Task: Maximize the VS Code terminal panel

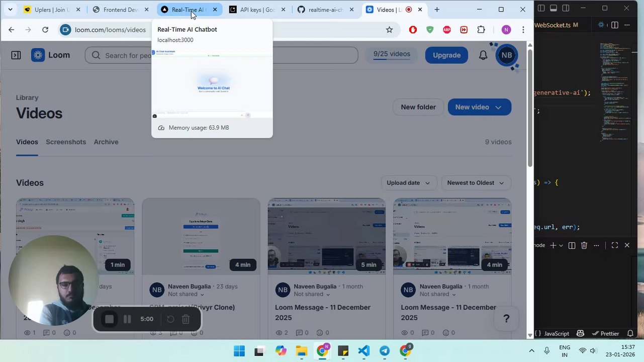Action: [x=615, y=245]
